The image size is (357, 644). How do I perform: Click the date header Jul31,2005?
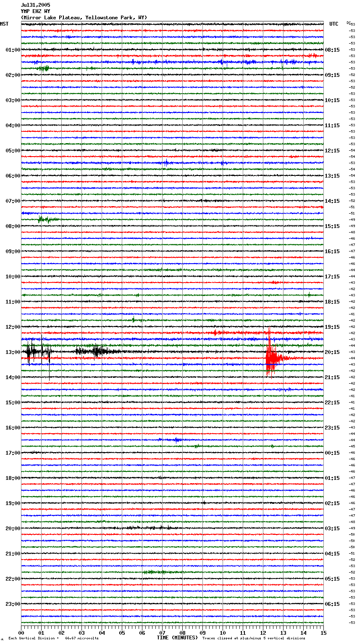coord(35,5)
